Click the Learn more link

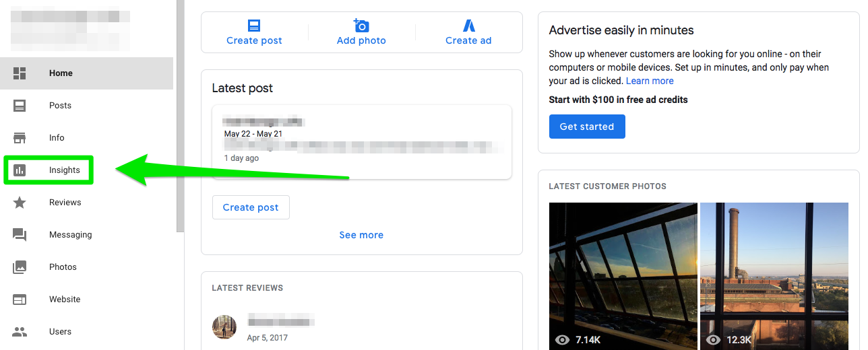[650, 81]
